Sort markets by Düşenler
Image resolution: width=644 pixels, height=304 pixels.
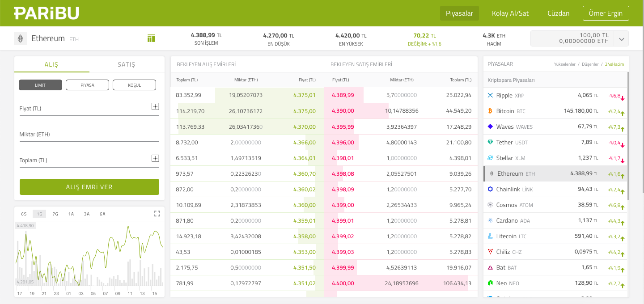coord(590,64)
